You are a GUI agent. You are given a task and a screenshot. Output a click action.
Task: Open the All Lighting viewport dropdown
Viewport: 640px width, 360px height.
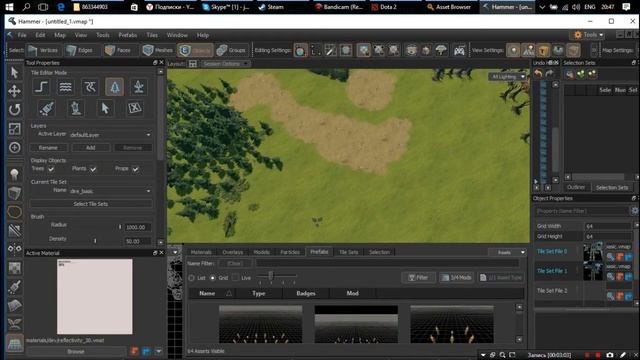(x=508, y=77)
